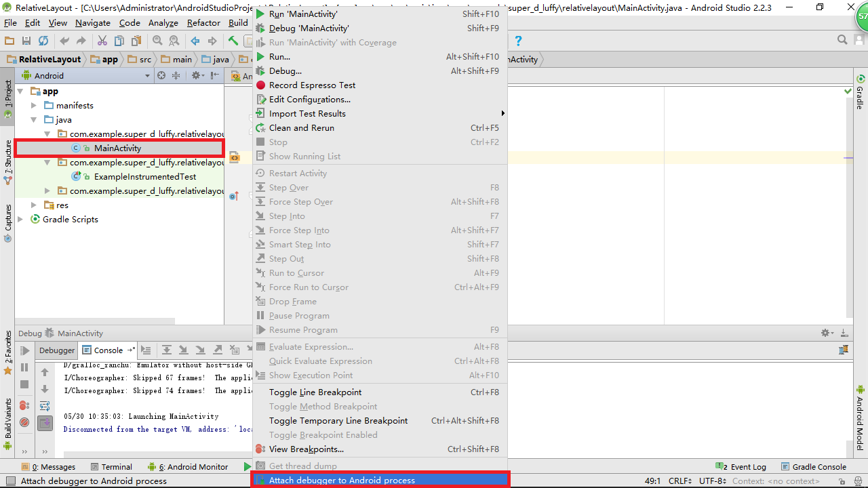Select Record Espresso Test
Viewport: 868px width, 488px height.
[x=380, y=85]
